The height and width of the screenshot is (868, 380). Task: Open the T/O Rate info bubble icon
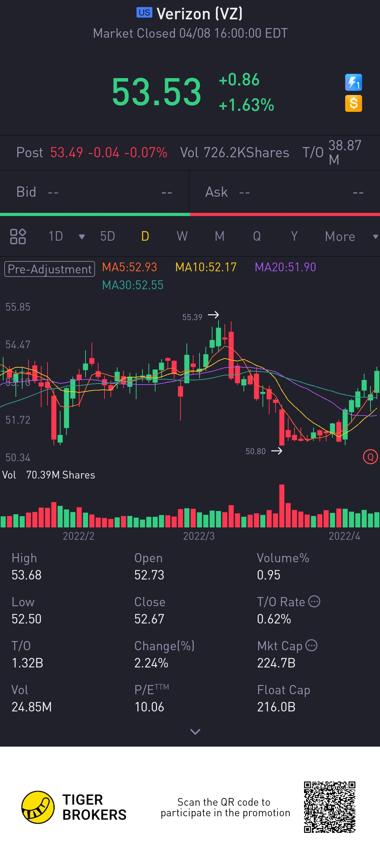click(314, 602)
